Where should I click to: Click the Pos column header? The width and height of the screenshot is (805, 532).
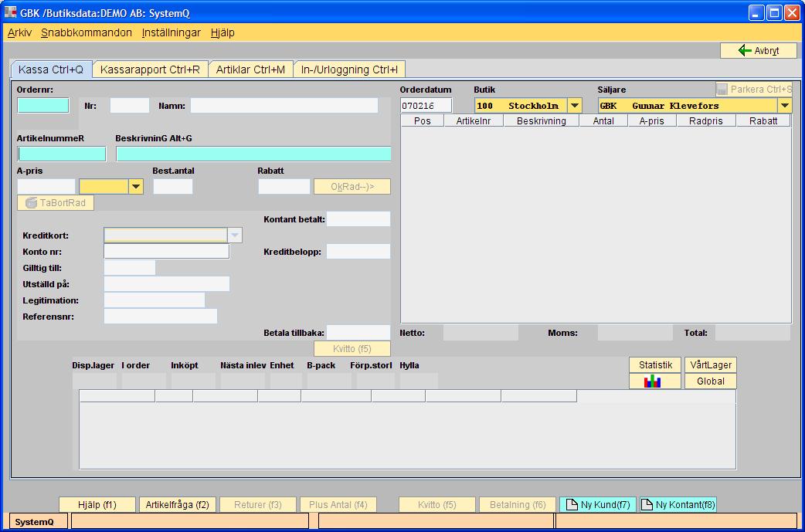(422, 121)
